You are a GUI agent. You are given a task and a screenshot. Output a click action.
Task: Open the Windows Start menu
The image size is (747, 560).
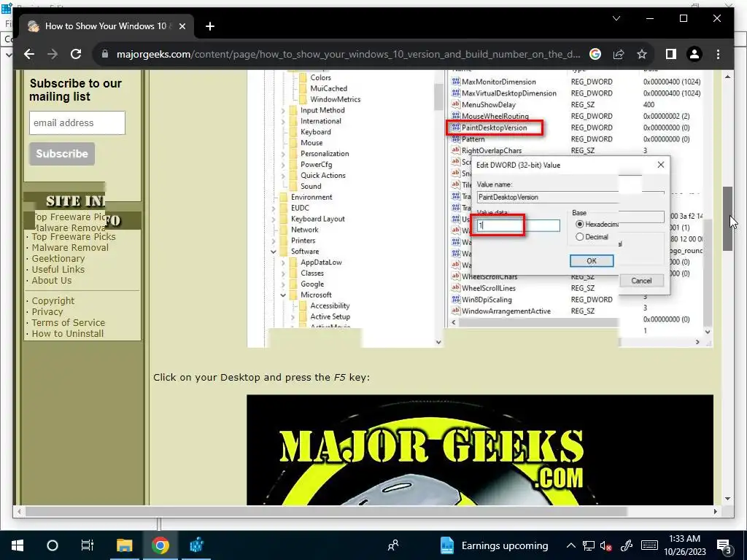pyautogui.click(x=18, y=545)
